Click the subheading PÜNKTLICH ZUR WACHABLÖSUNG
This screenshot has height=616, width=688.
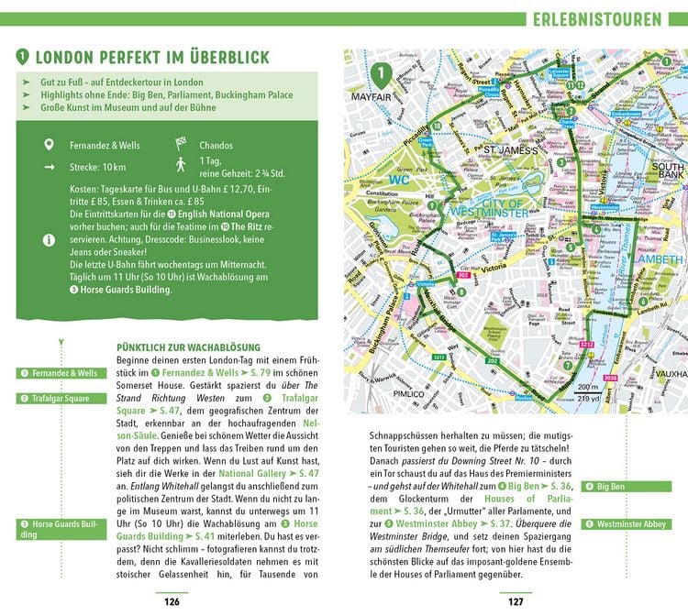pyautogui.click(x=188, y=347)
